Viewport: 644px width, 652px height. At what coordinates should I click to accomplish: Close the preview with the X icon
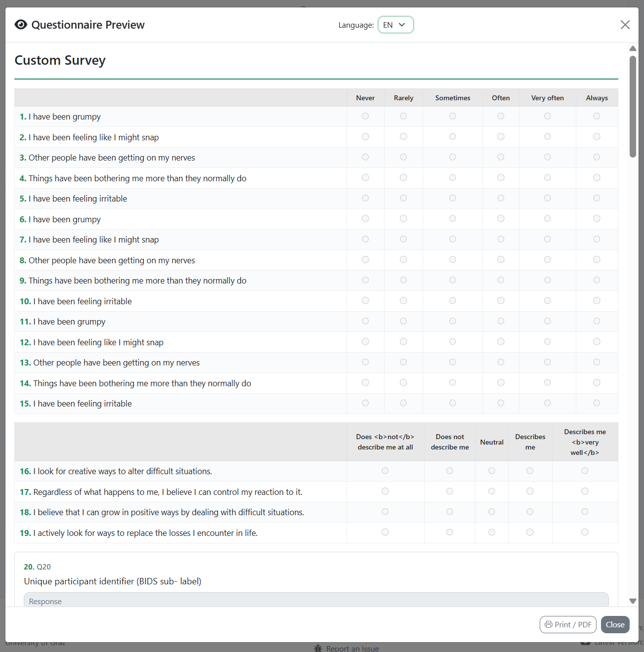pos(625,25)
